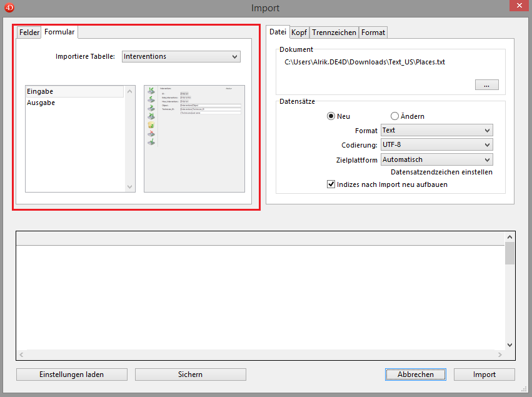Click the yellow delete record icon in preview
The width and height of the screenshot is (532, 397).
(151, 125)
